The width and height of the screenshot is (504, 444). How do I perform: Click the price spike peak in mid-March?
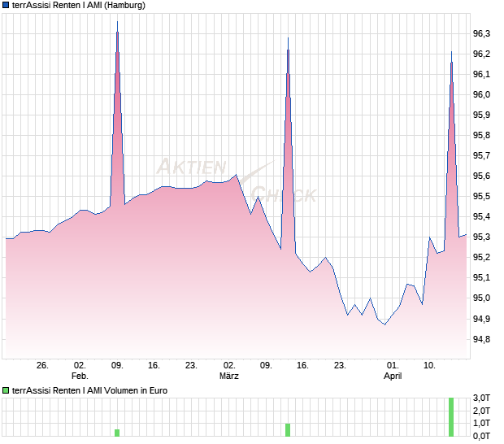click(x=288, y=38)
